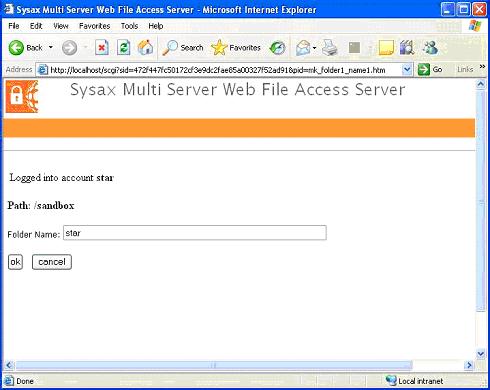
Task: Open the Help menu
Action: pos(156,26)
